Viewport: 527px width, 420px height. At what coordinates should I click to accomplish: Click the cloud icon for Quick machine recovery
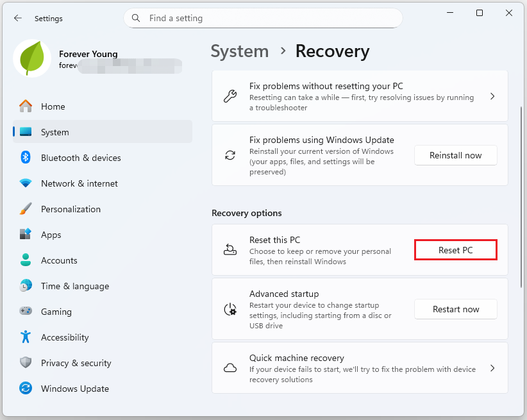pyautogui.click(x=230, y=368)
